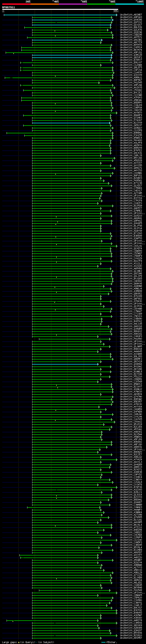Open hit UniRef100_A9FG63
146x644 pixels.
pyautogui.click(x=131, y=17)
